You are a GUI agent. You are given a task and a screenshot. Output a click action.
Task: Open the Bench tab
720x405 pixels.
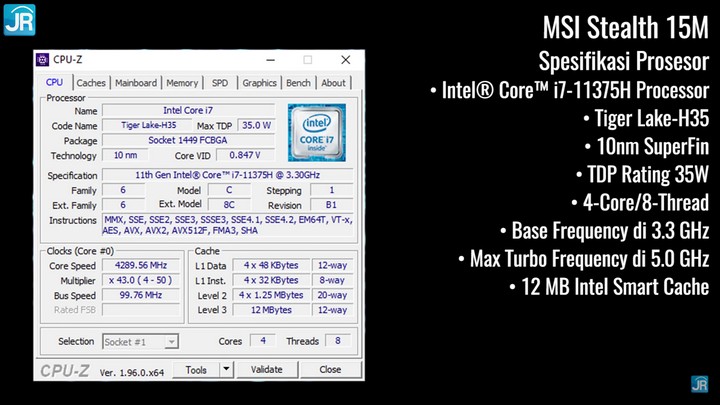pyautogui.click(x=298, y=83)
